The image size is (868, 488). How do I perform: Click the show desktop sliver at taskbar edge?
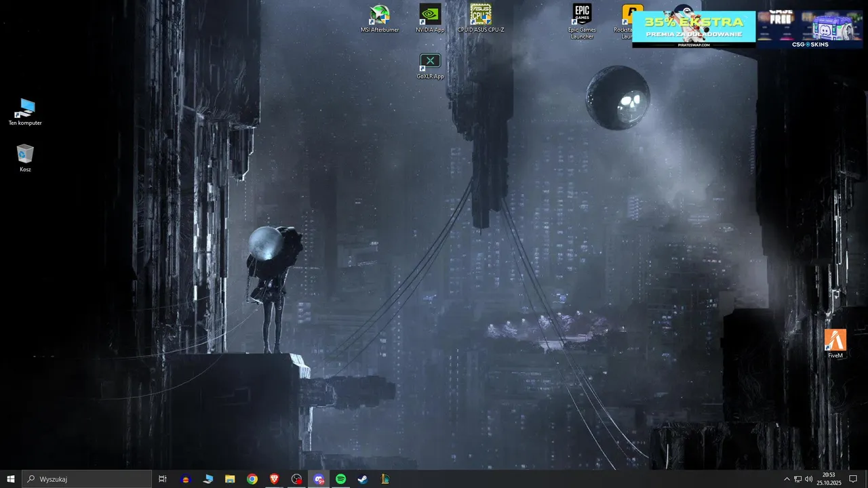pyautogui.click(x=866, y=479)
